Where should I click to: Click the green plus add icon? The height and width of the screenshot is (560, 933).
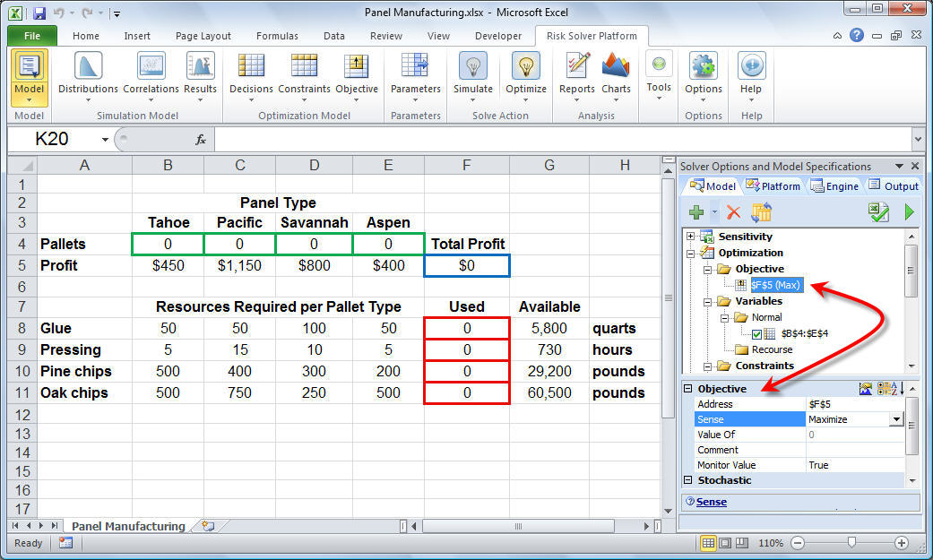coord(695,212)
